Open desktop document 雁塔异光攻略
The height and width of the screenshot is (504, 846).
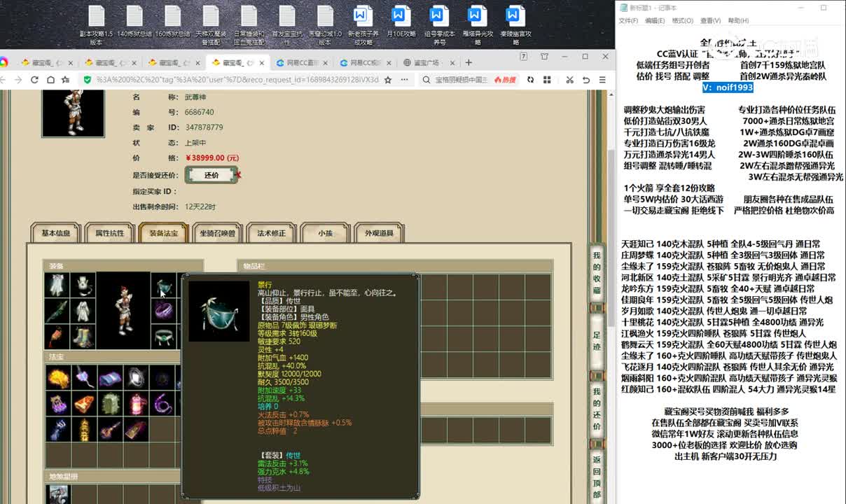tap(477, 24)
